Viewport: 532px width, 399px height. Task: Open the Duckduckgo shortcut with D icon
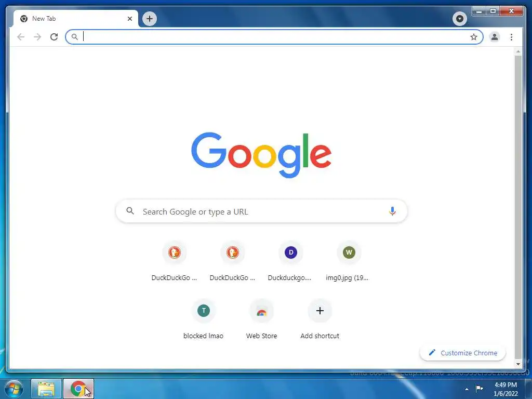291,253
